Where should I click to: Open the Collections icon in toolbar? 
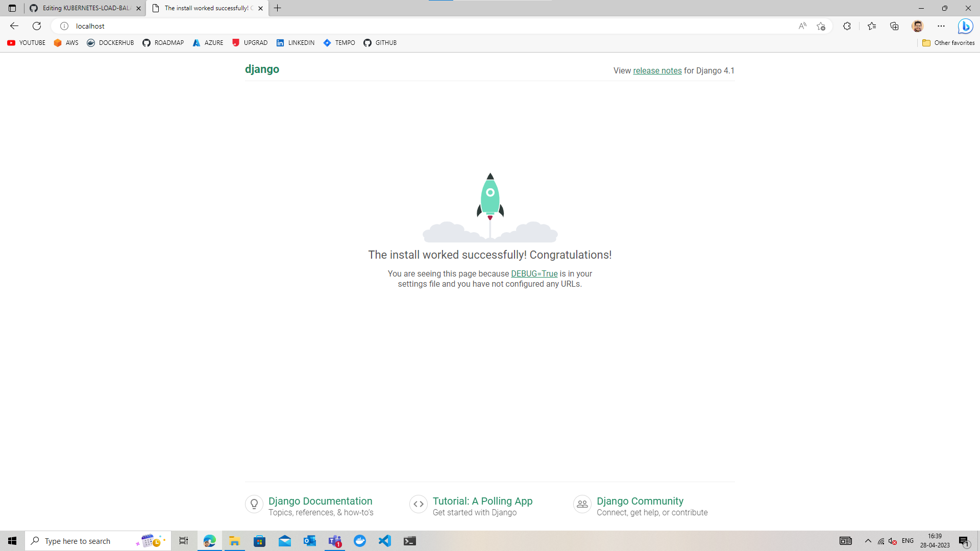(x=894, y=26)
